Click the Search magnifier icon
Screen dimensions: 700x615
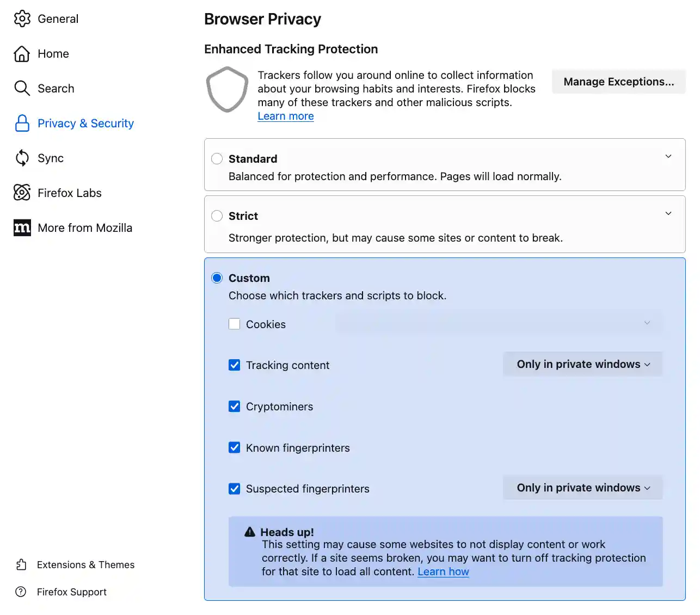click(x=22, y=88)
